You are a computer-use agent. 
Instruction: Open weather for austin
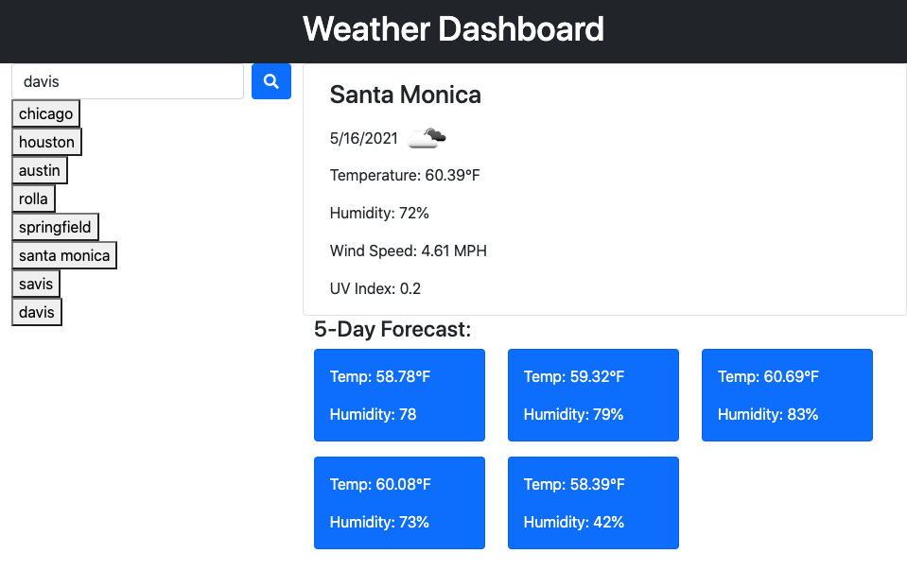[x=40, y=169]
